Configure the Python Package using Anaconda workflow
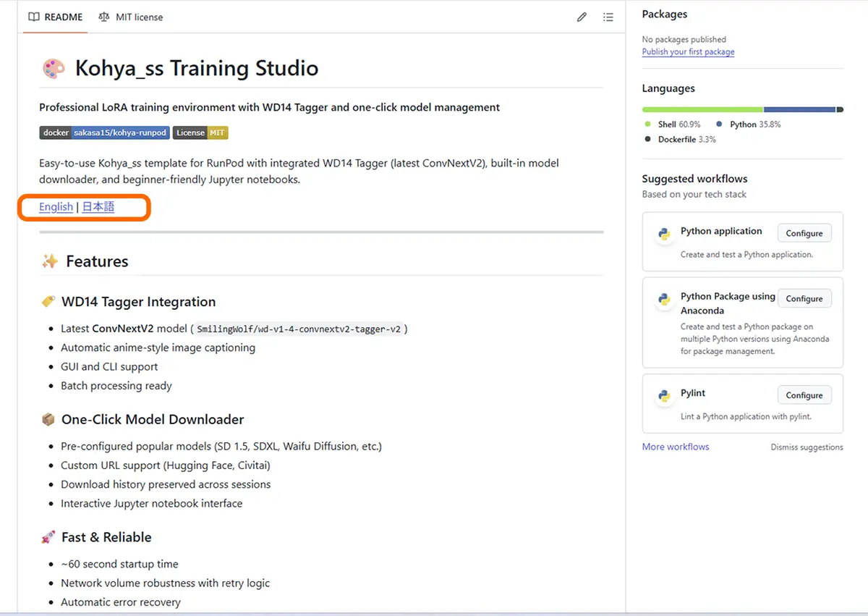The height and width of the screenshot is (616, 868). (804, 298)
